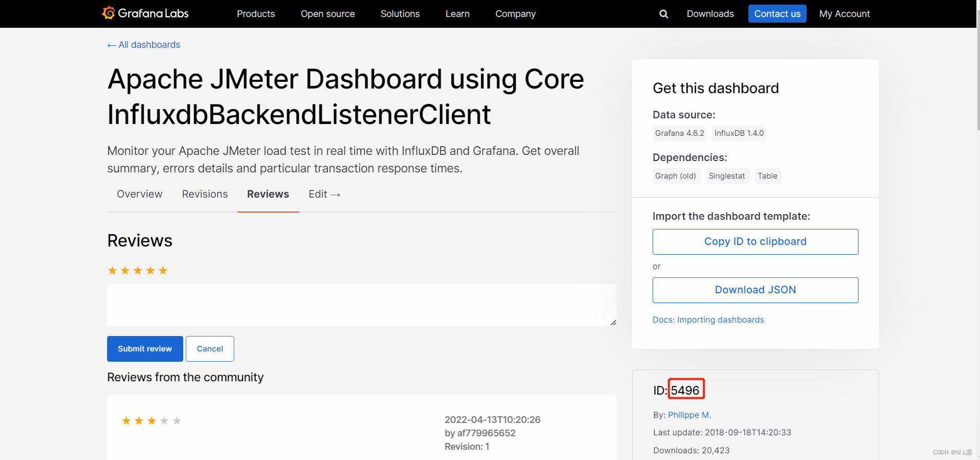Image resolution: width=980 pixels, height=460 pixels.
Task: Click the Graph (old) dependency tag
Action: [676, 176]
